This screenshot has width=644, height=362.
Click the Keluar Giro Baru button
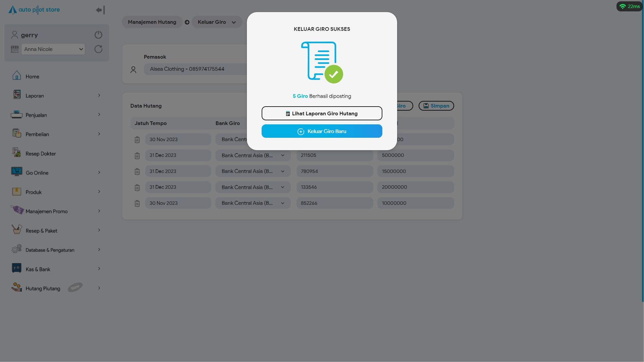[x=322, y=131]
